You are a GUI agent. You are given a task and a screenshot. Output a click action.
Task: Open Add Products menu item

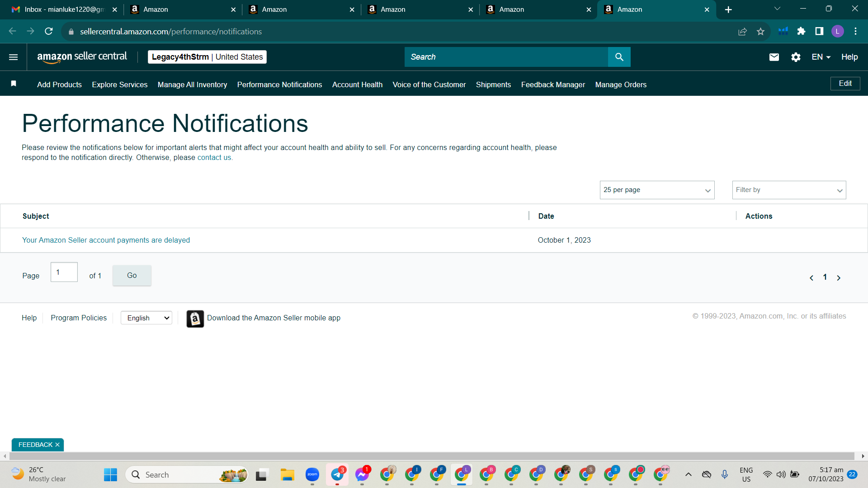[x=59, y=84]
